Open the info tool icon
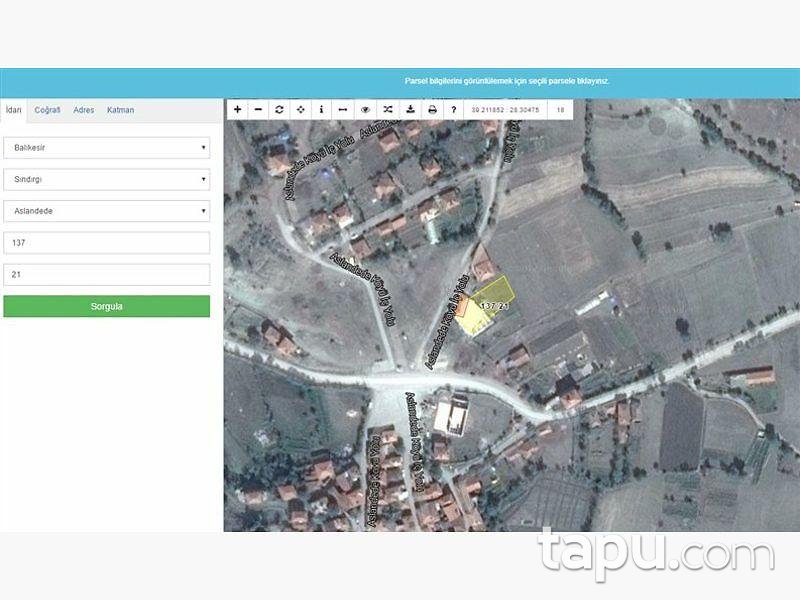This screenshot has width=800, height=600. click(321, 110)
